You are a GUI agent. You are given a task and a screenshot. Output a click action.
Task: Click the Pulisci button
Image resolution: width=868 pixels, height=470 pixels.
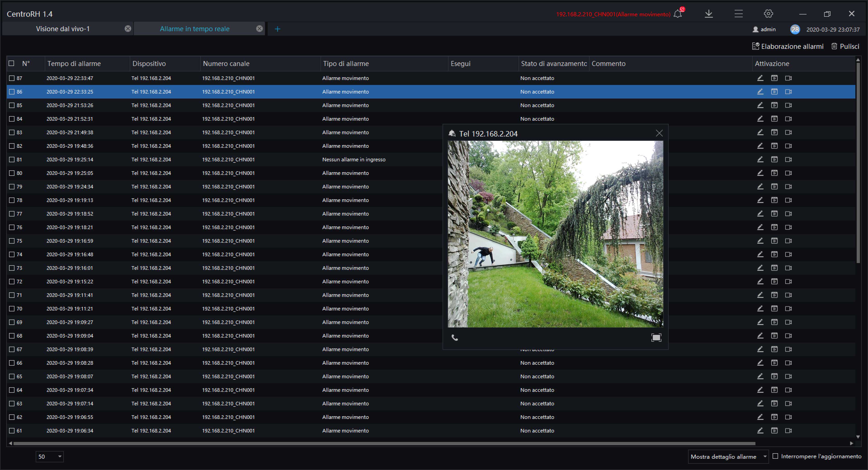845,47
